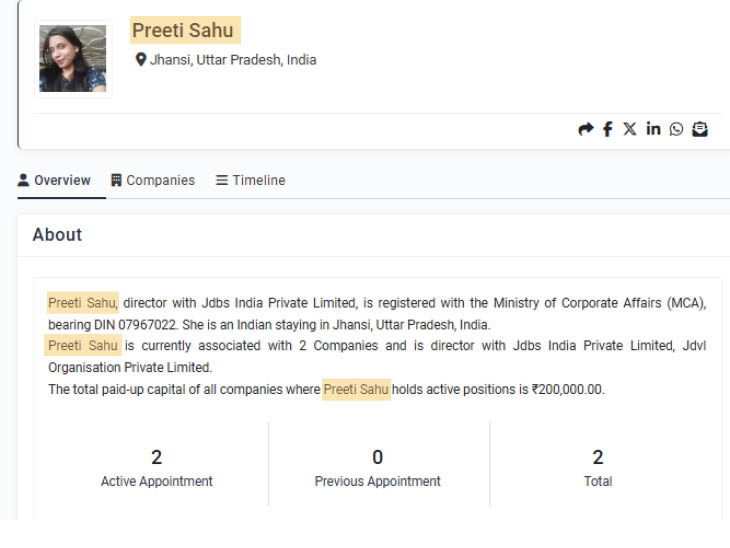Click the Total appointments count
The image size is (730, 548).
pos(598,458)
